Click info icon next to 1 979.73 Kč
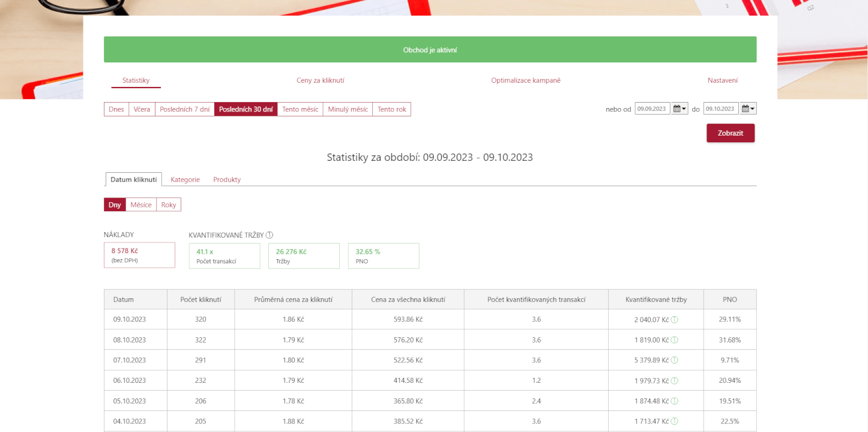 pos(674,380)
